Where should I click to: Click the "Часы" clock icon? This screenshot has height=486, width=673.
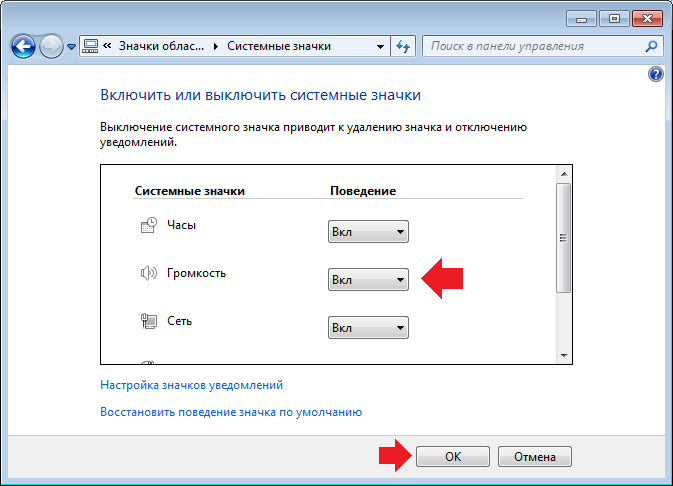click(x=149, y=225)
